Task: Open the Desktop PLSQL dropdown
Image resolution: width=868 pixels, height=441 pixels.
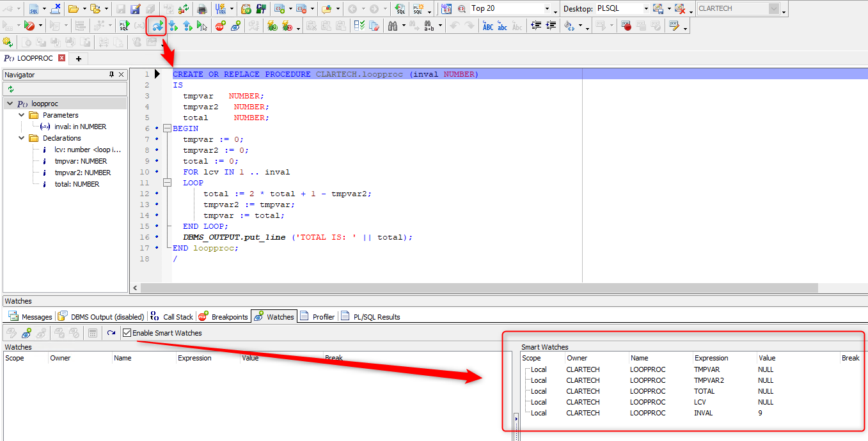Action: click(x=646, y=8)
